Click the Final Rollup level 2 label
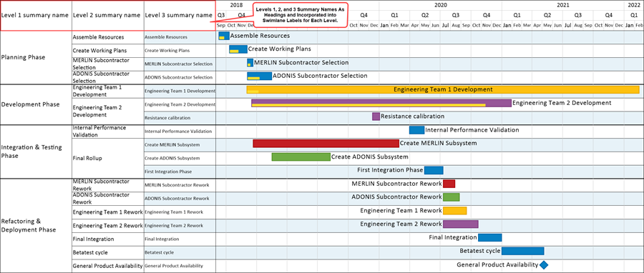The width and height of the screenshot is (644, 273). point(87,158)
